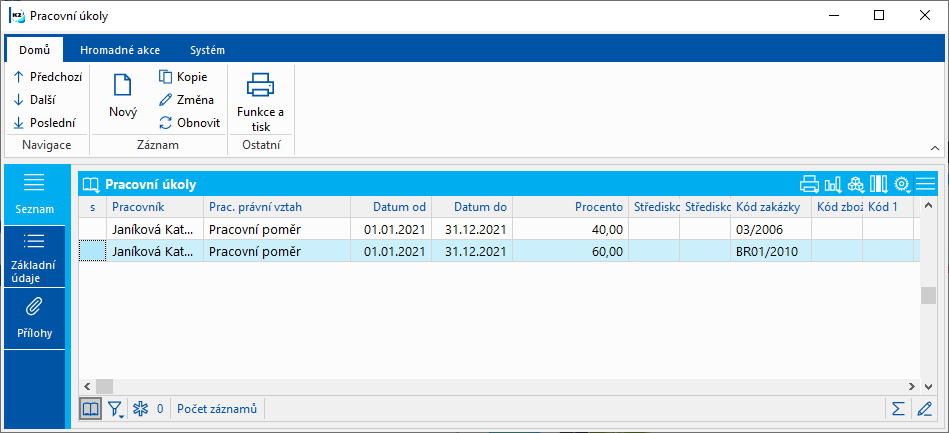Open the filter funnel dropdown in status bar
Viewport: 949px width, 433px height.
point(116,409)
